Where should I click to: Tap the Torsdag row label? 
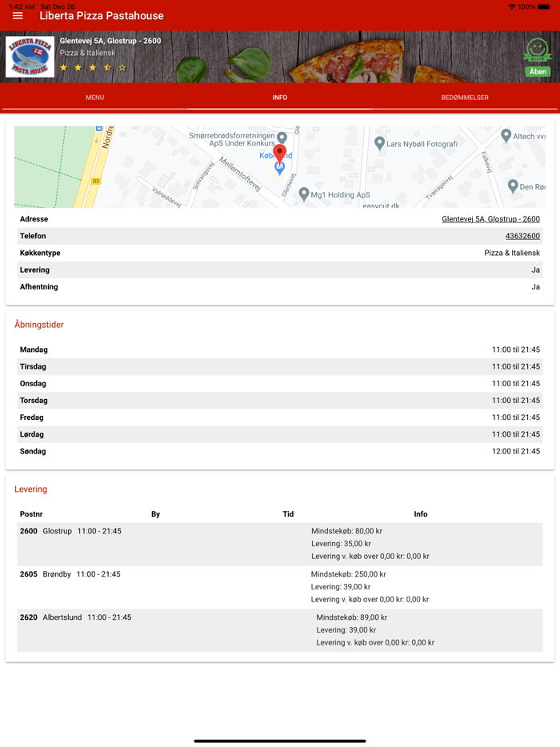tap(34, 401)
